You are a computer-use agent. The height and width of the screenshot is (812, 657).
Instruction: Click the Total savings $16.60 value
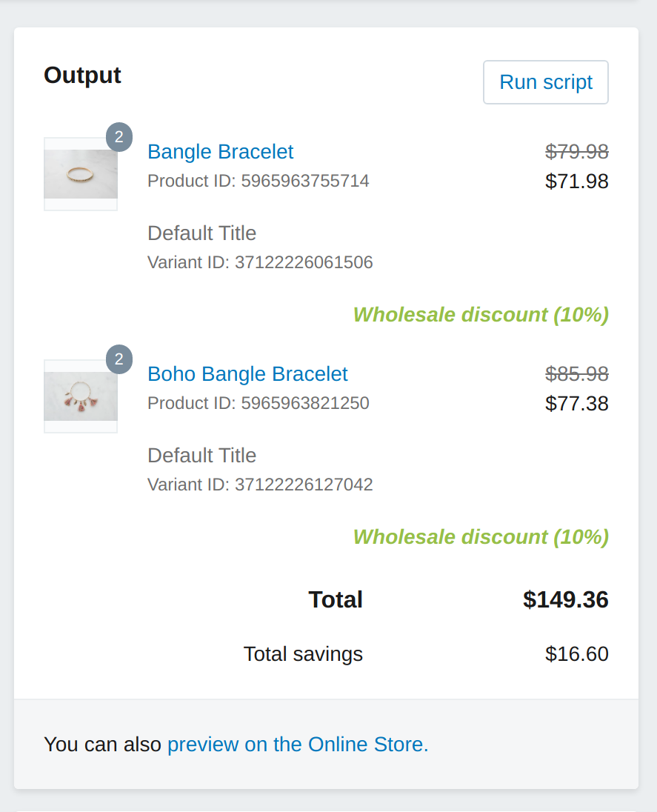click(x=577, y=654)
